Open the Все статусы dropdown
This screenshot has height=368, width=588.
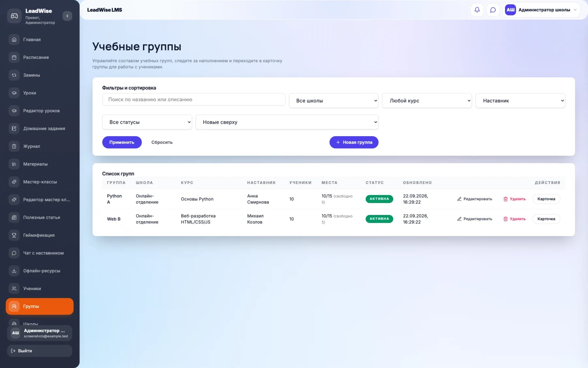147,122
